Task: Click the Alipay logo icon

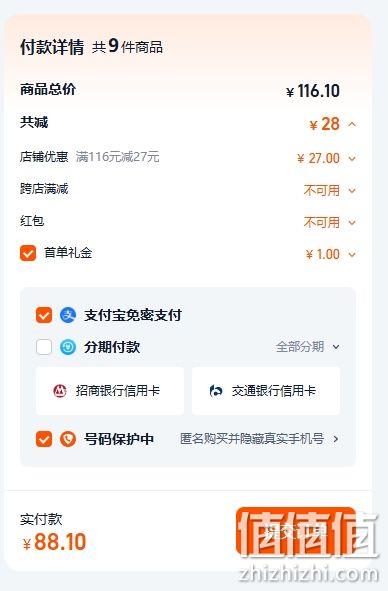Action: coord(68,315)
